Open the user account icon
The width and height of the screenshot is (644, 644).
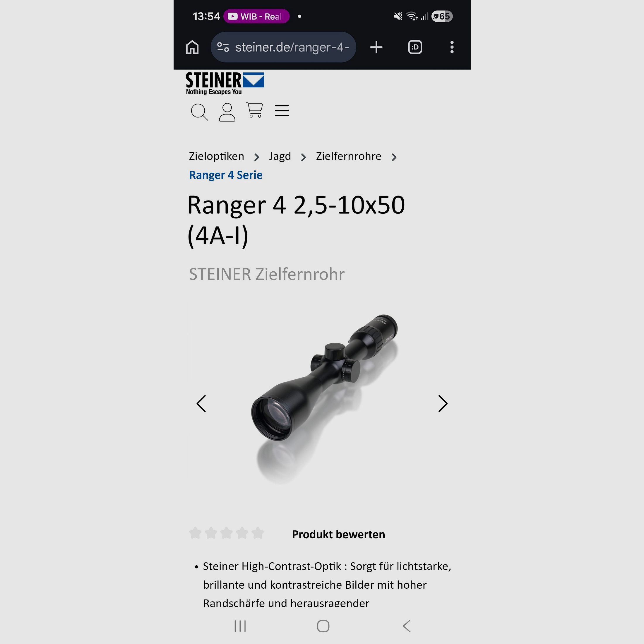coord(227,112)
